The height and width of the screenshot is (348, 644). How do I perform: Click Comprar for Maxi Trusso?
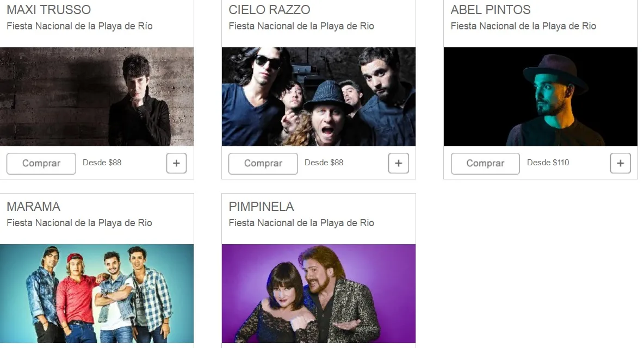(x=41, y=163)
